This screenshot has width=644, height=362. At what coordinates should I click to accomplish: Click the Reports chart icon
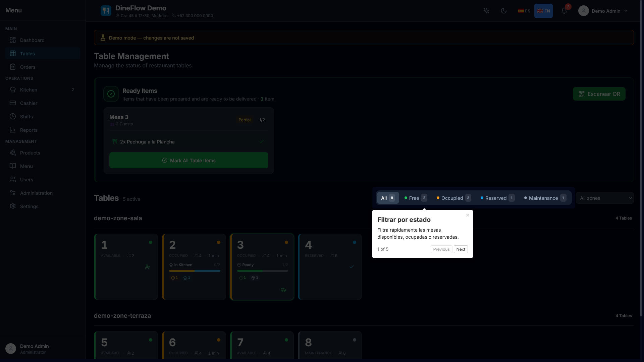coord(13,130)
